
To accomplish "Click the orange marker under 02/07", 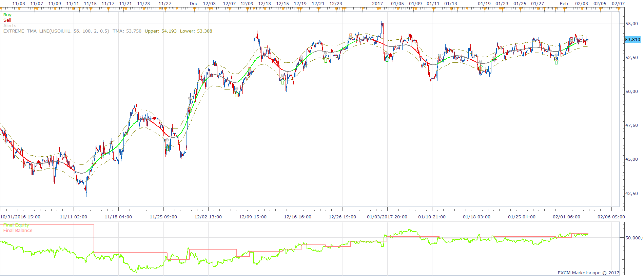I will pos(618,9).
